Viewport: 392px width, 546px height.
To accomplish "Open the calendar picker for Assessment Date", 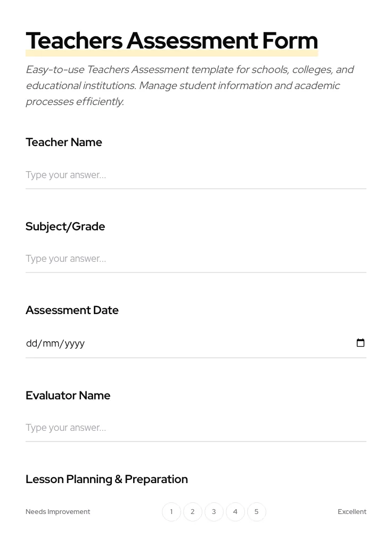I will tap(361, 343).
